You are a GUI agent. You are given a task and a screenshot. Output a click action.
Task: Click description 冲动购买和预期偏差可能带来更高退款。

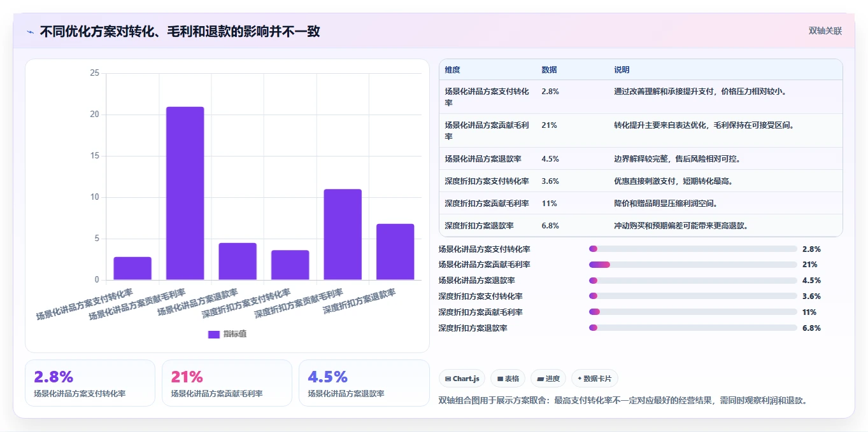coord(682,225)
